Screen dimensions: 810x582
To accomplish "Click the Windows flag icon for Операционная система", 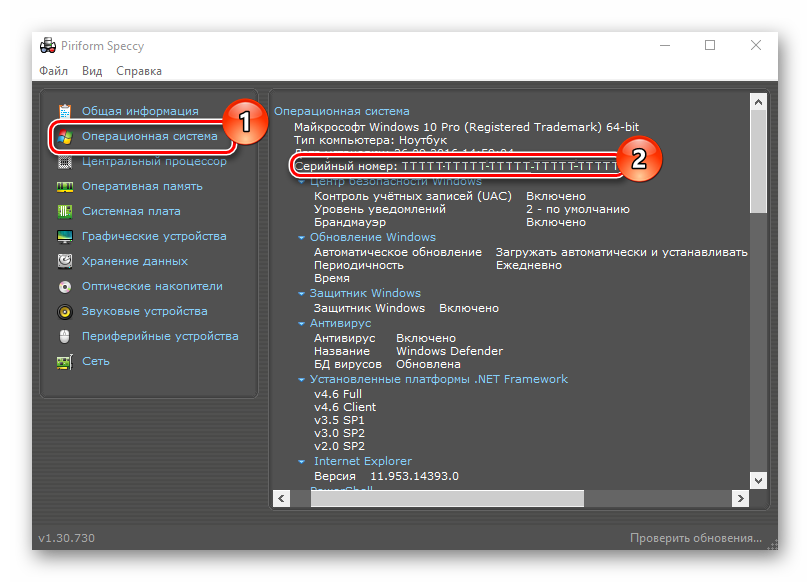I will click(x=65, y=136).
